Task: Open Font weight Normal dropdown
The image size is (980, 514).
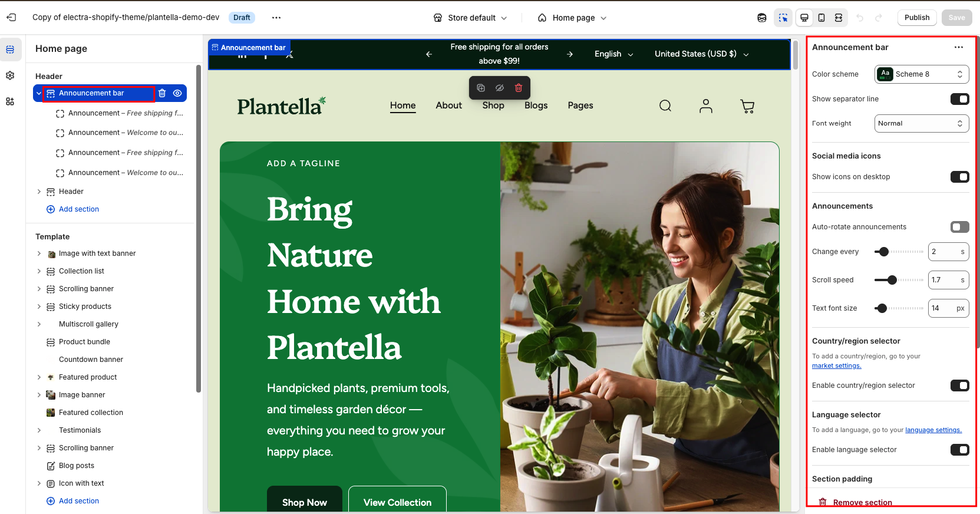Action: pyautogui.click(x=922, y=123)
